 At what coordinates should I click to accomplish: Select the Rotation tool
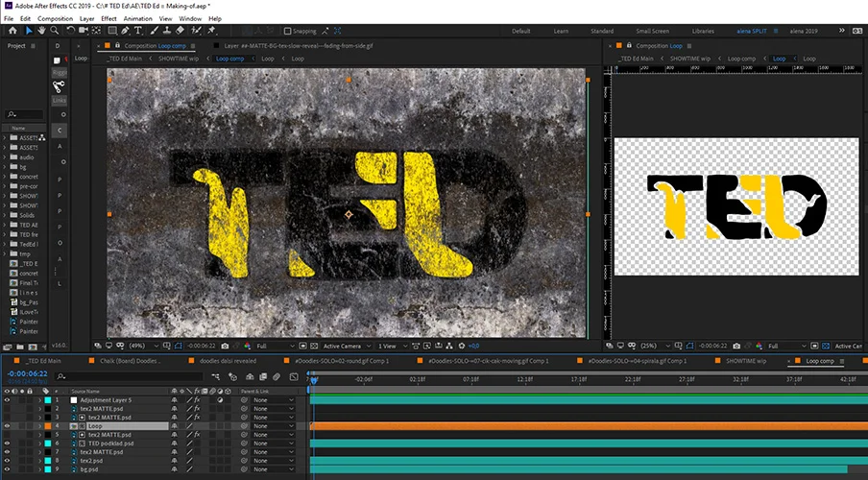tap(70, 31)
